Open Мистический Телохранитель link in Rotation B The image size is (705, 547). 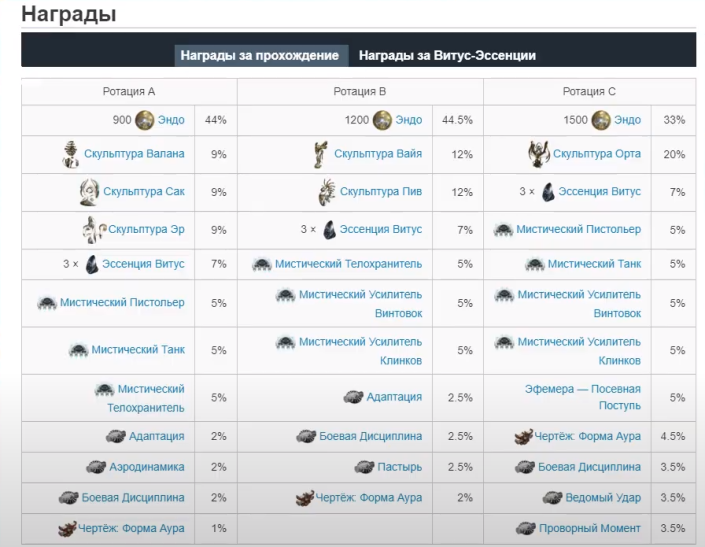(348, 264)
